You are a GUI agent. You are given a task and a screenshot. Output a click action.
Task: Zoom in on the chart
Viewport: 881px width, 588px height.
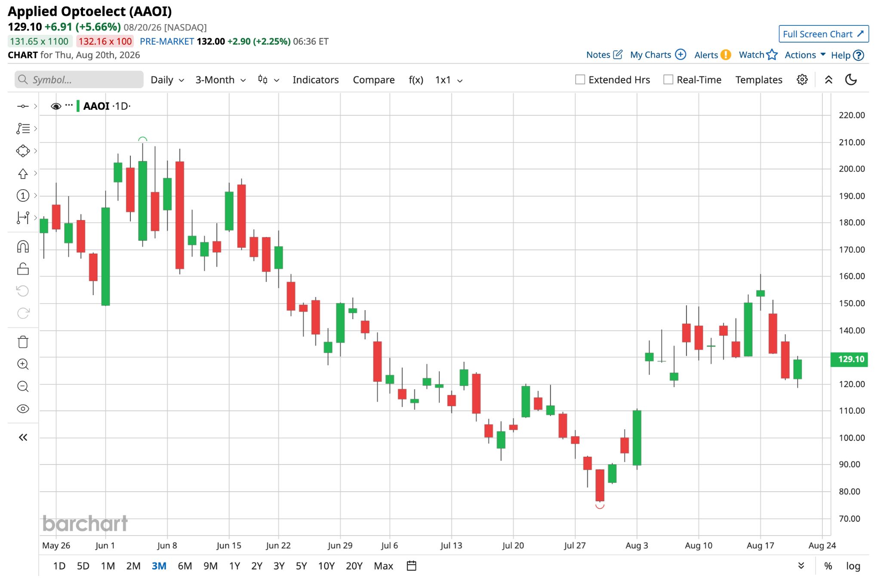23,364
